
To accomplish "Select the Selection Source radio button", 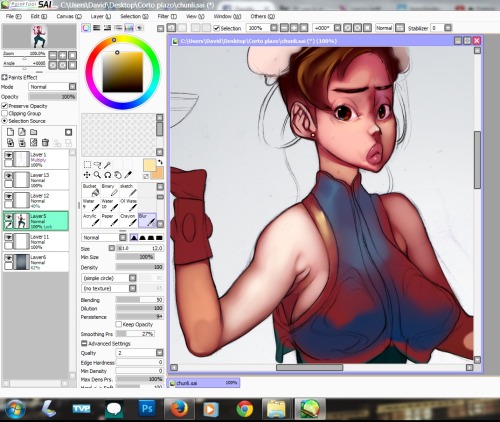I will (x=5, y=121).
